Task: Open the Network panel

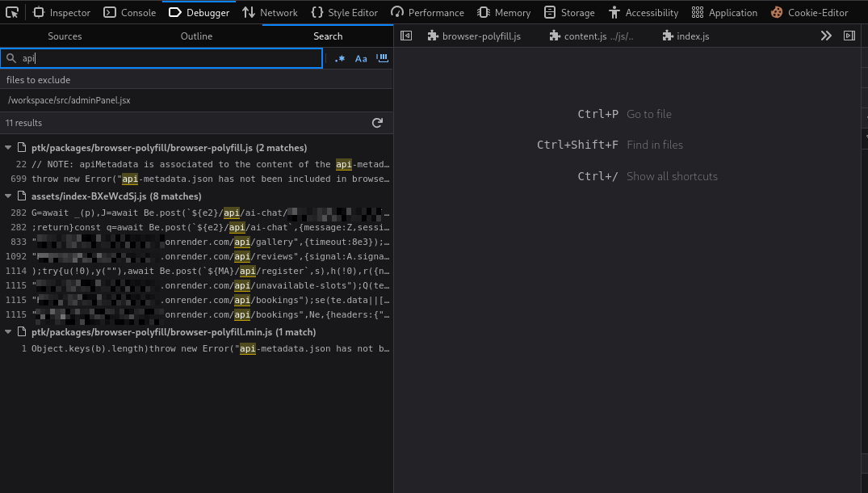Action: coord(270,12)
